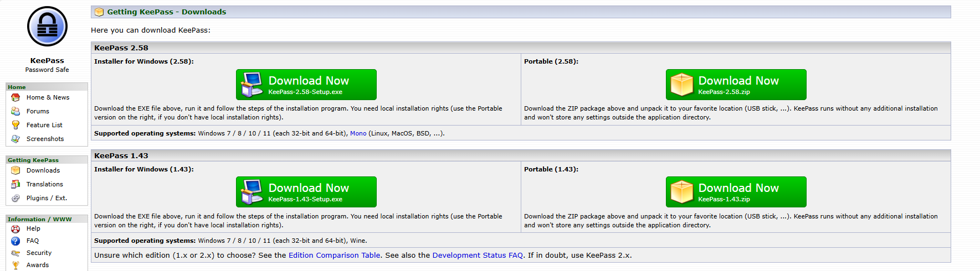This screenshot has width=980, height=271.
Task: Click the Screenshots magnifier icon
Action: (16, 139)
